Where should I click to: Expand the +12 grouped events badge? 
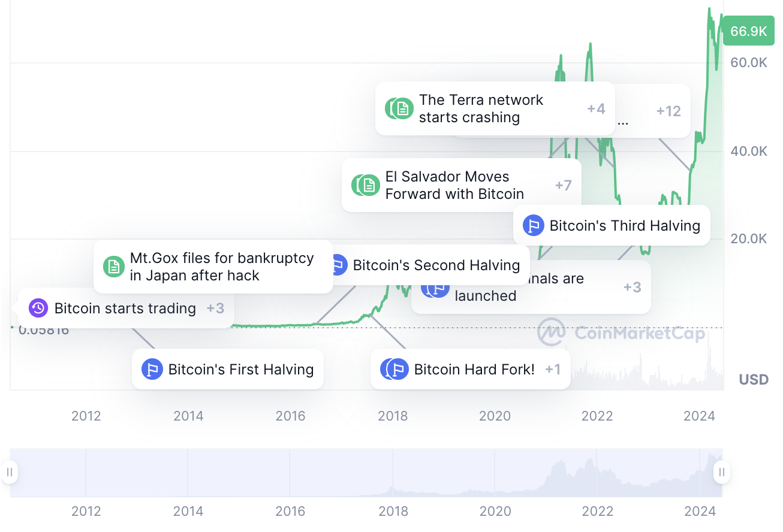tap(668, 111)
